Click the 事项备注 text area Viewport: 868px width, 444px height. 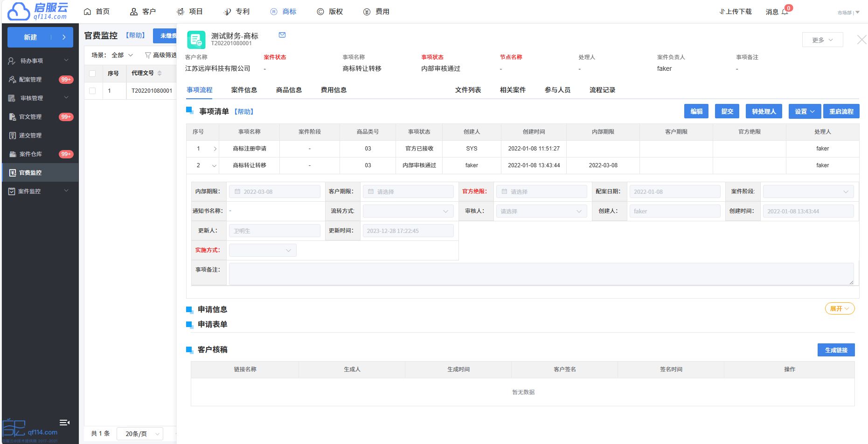(x=541, y=274)
